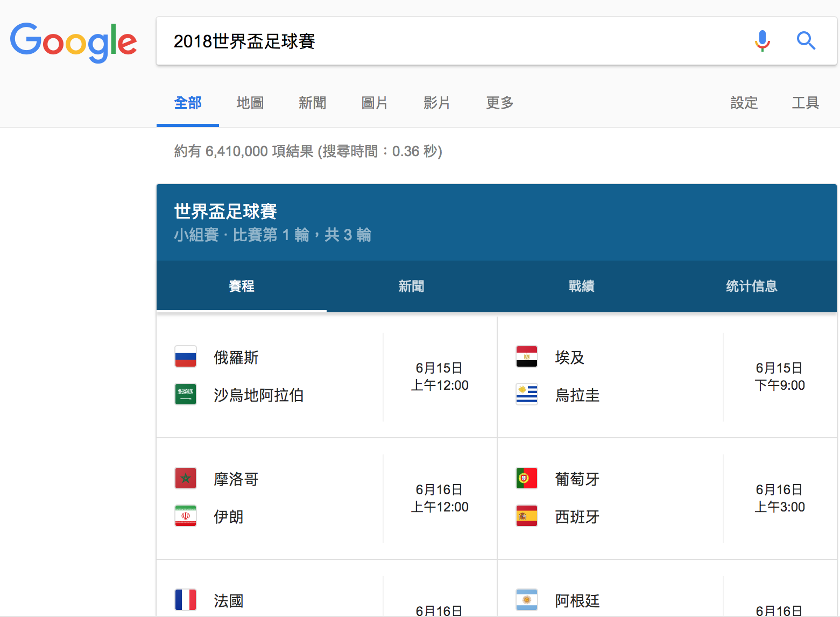Click the search box containing 2018世界盃足球賽
Viewport: 840px width, 617px height.
point(452,41)
